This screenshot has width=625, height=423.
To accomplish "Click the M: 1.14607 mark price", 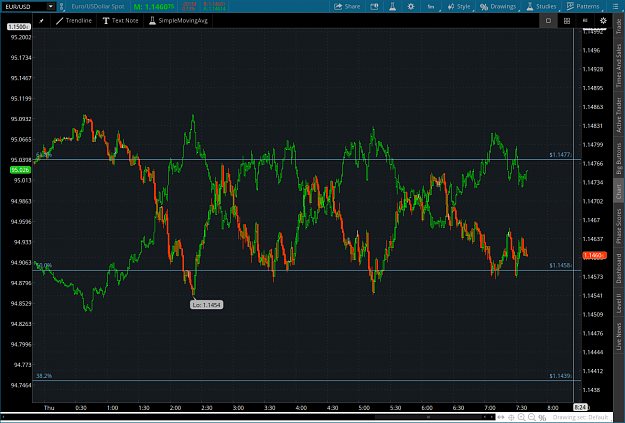I will coord(154,6).
